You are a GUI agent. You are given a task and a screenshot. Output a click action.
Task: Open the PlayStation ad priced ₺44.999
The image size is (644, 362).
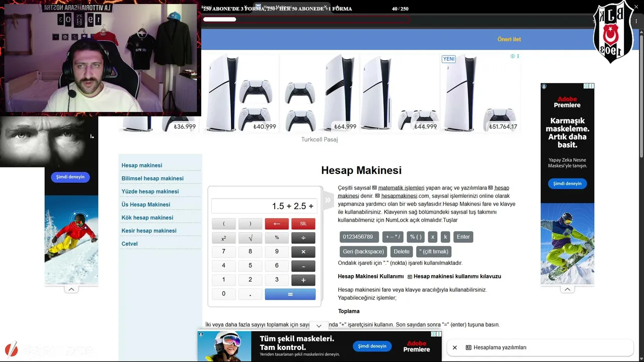(x=400, y=93)
